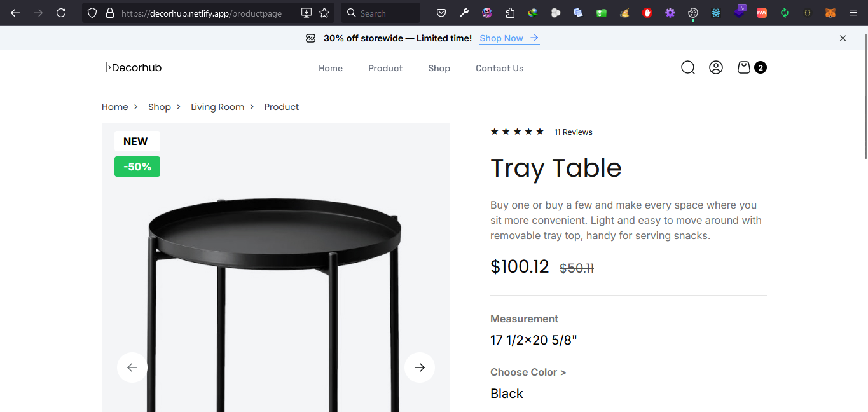Reload the page with browser refresh icon
868x412 pixels.
point(61,13)
